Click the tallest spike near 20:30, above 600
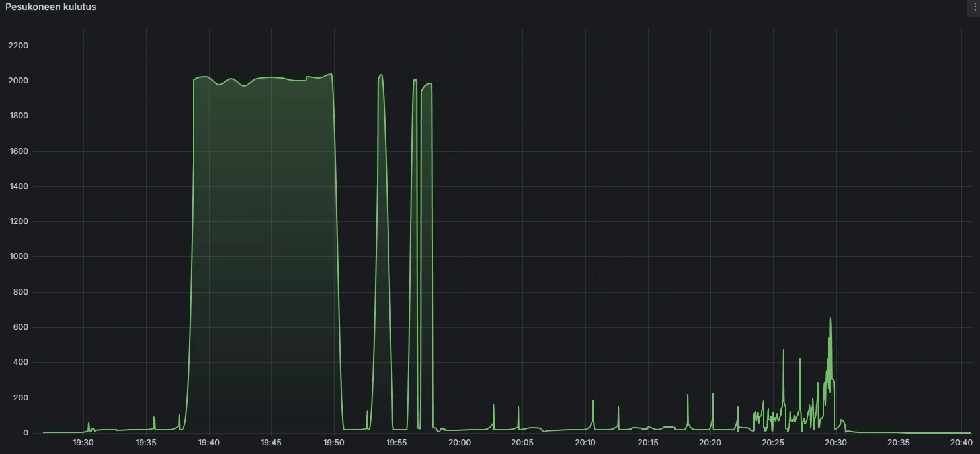This screenshot has width=980, height=454. tap(831, 319)
